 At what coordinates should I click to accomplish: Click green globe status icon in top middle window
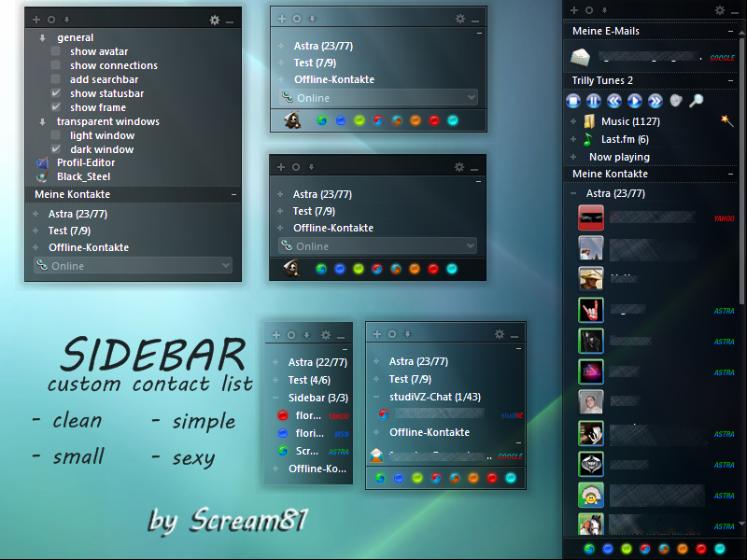coord(322,120)
